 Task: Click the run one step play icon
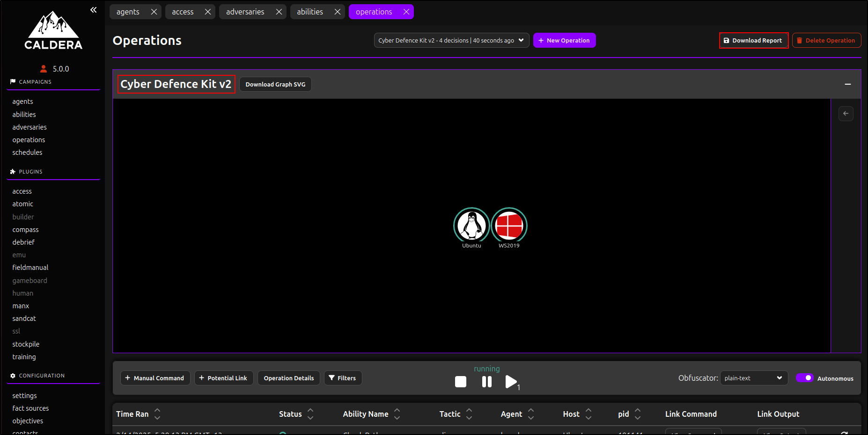pyautogui.click(x=511, y=382)
